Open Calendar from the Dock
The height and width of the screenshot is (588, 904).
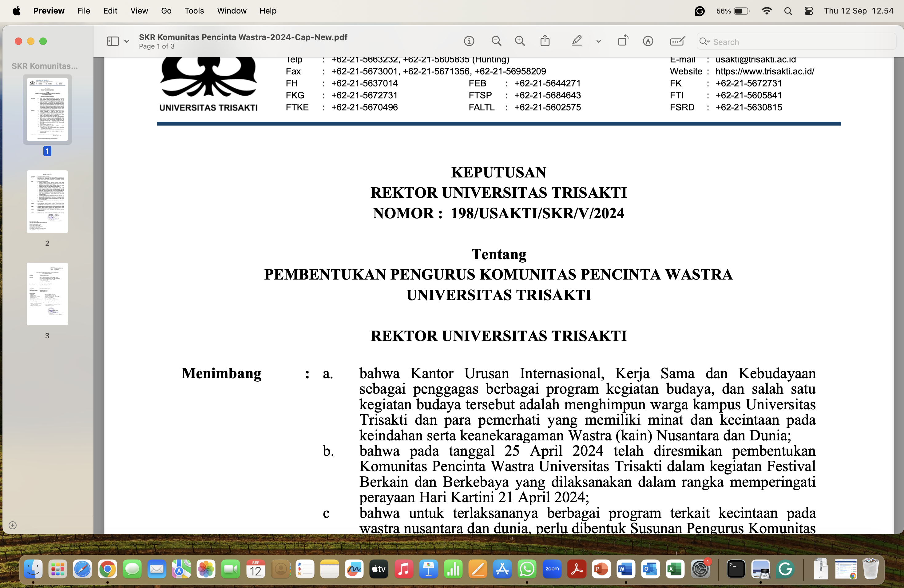coord(256,569)
